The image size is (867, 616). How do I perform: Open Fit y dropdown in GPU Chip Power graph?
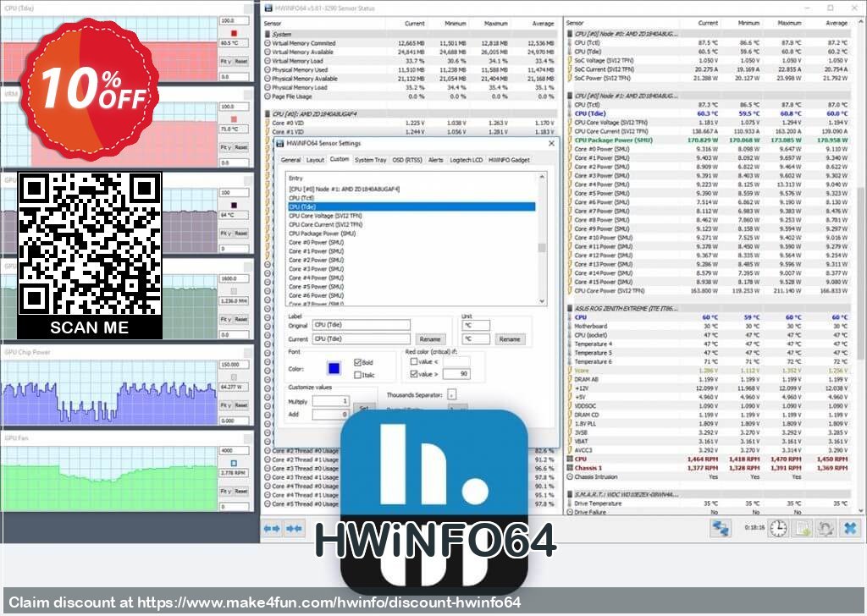coord(225,405)
